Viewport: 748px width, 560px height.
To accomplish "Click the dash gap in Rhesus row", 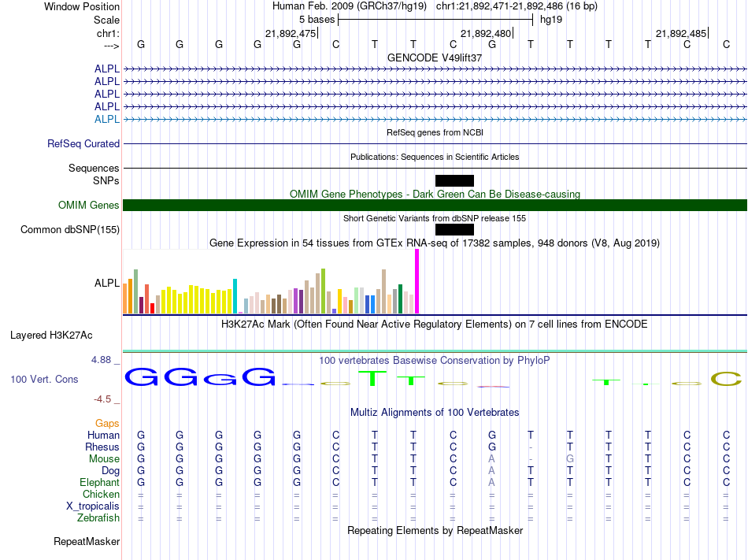I will tap(531, 448).
